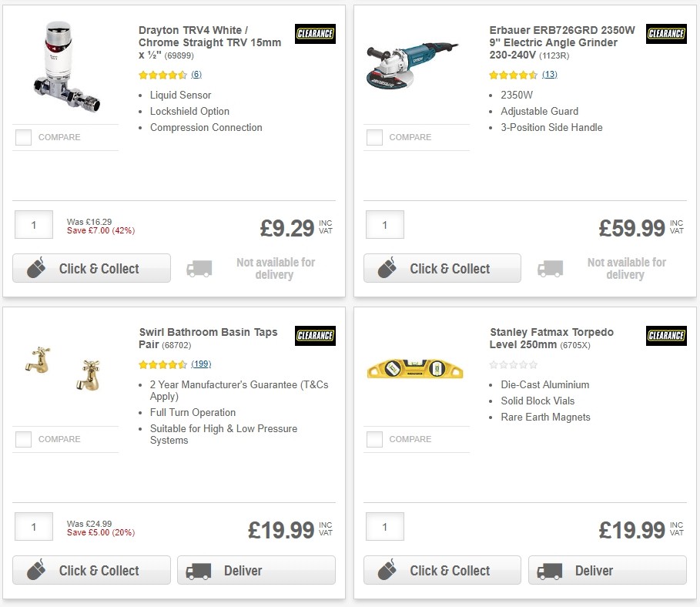Click the truck icon on Swirl taps Deliver button

(x=198, y=570)
